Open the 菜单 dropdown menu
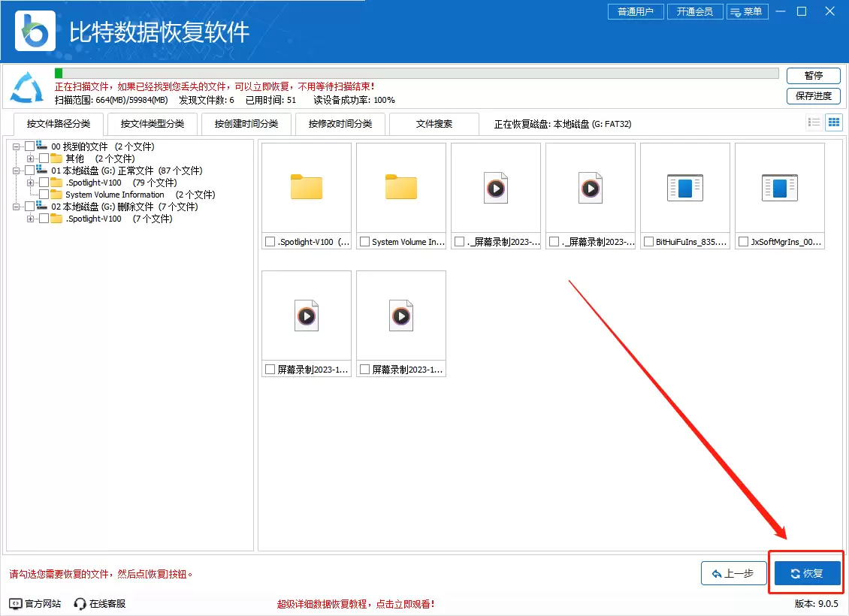This screenshot has height=616, width=849. pos(748,11)
